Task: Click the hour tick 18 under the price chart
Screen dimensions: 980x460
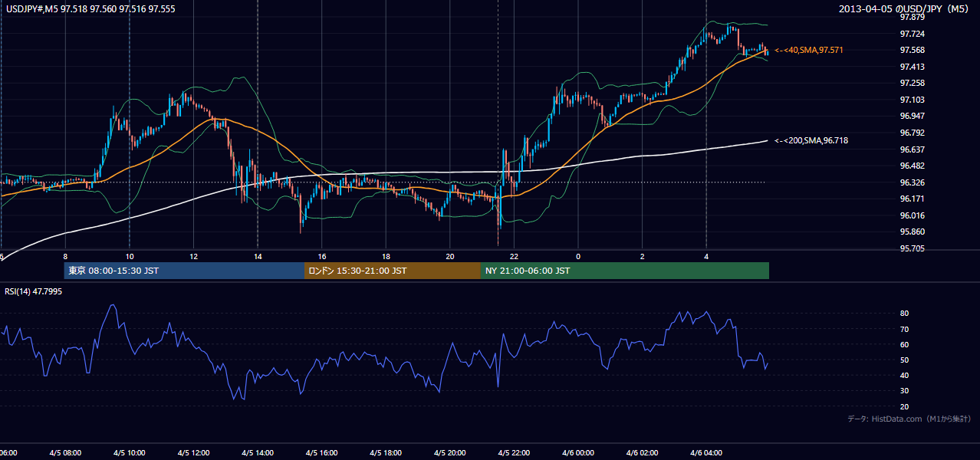Action: [x=386, y=257]
